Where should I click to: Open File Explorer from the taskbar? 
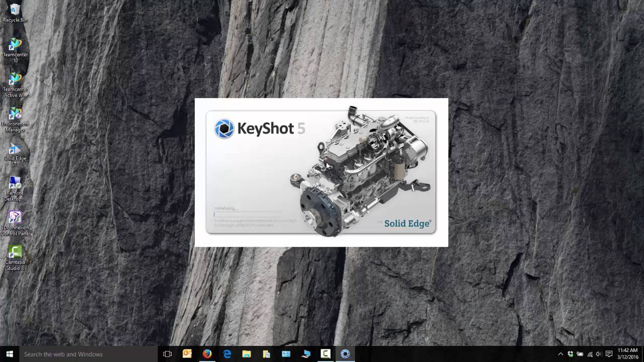pyautogui.click(x=247, y=354)
